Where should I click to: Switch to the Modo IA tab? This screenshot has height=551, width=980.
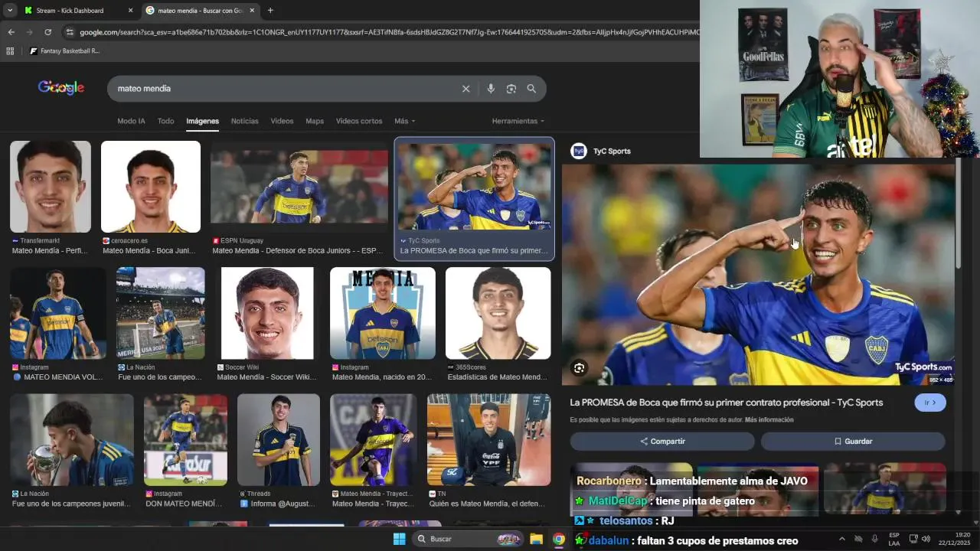pyautogui.click(x=131, y=121)
